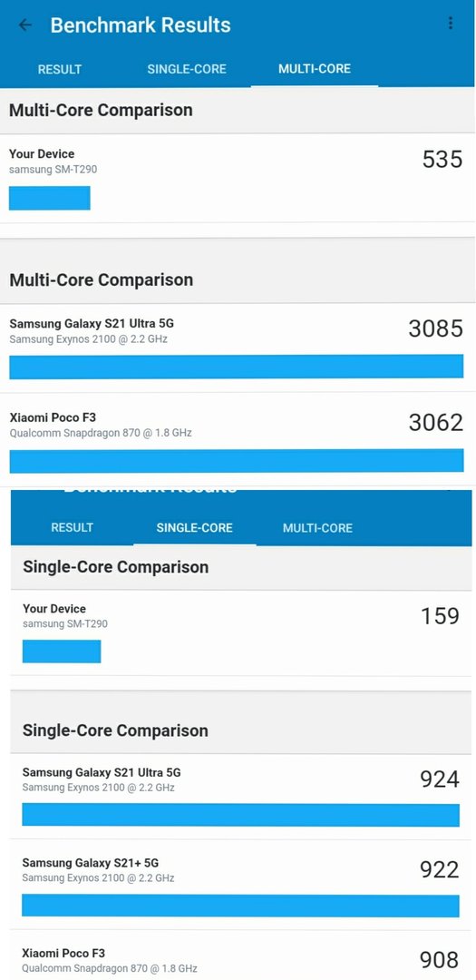476x980 pixels.
Task: Tap the Poco F3 3062 score bar
Action: [236, 461]
